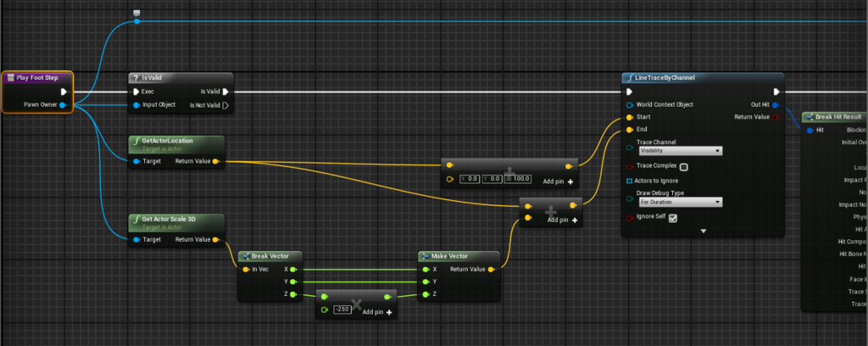Click the Z 100.0 field on vector add node
This screenshot has width=868, height=346.
[518, 179]
